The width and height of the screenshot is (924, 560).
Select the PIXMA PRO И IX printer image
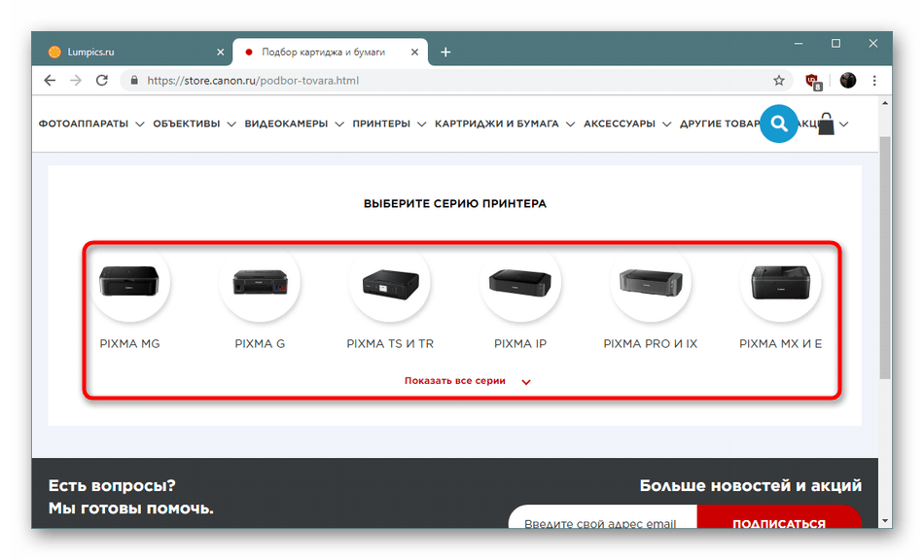(x=651, y=281)
